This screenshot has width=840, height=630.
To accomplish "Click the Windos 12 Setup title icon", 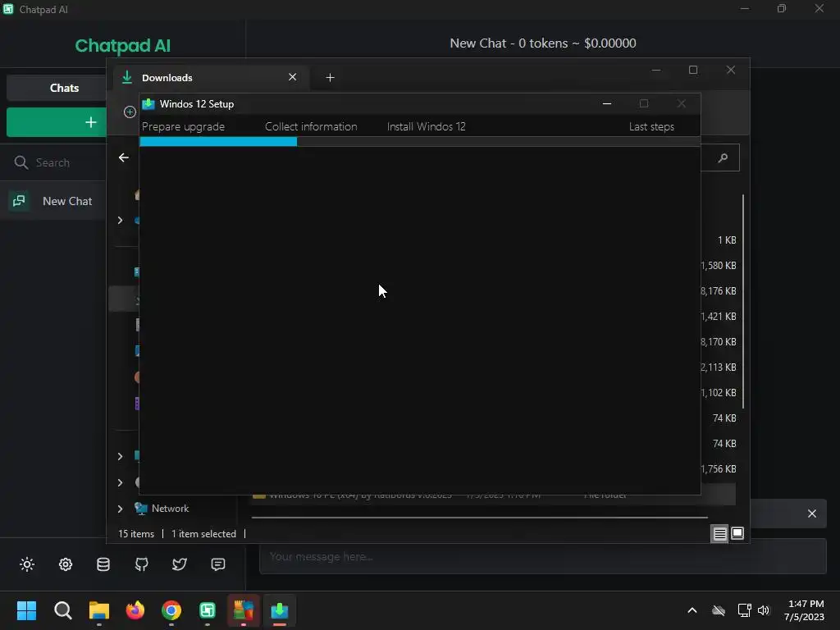I will pyautogui.click(x=148, y=104).
